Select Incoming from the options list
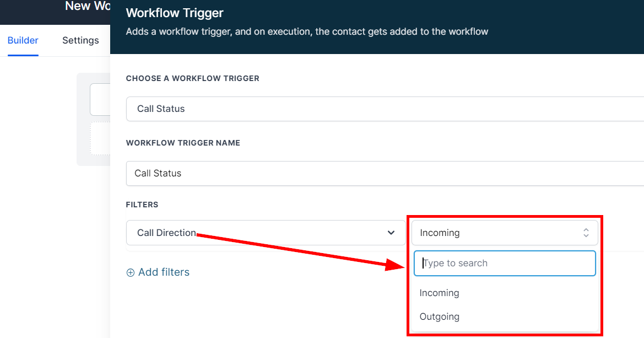 point(439,293)
